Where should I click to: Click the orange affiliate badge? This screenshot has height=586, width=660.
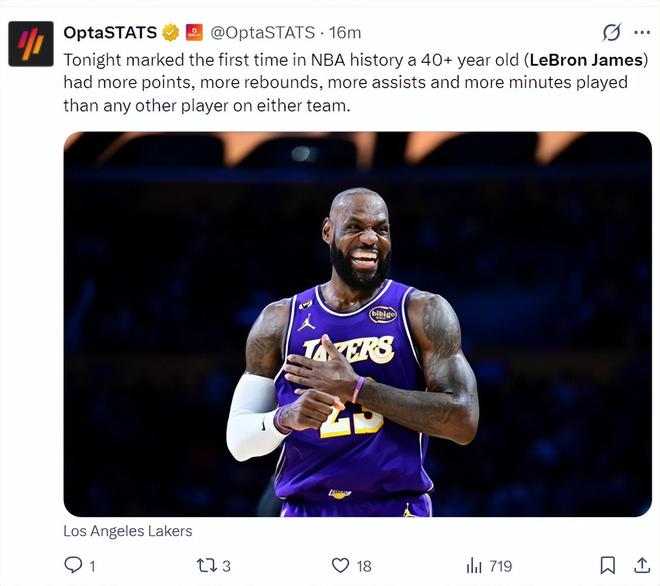[x=194, y=33]
